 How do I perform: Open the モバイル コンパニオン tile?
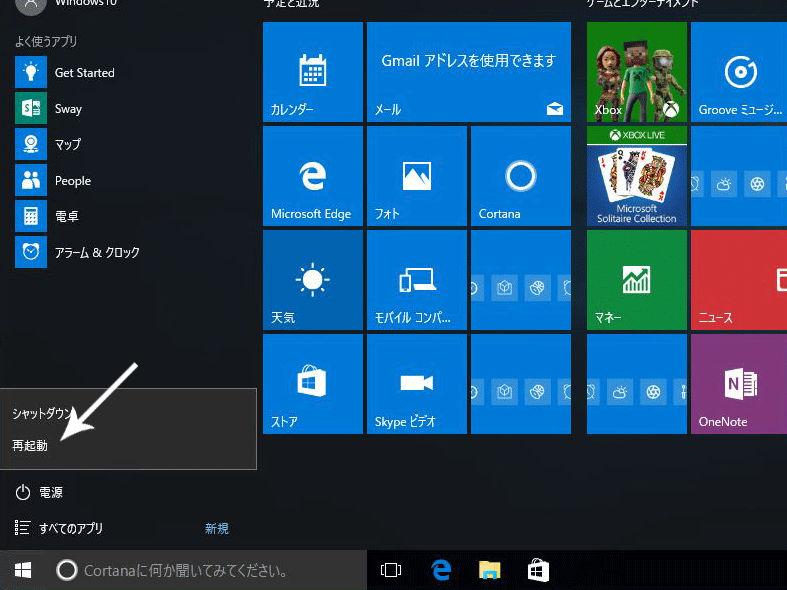click(417, 280)
